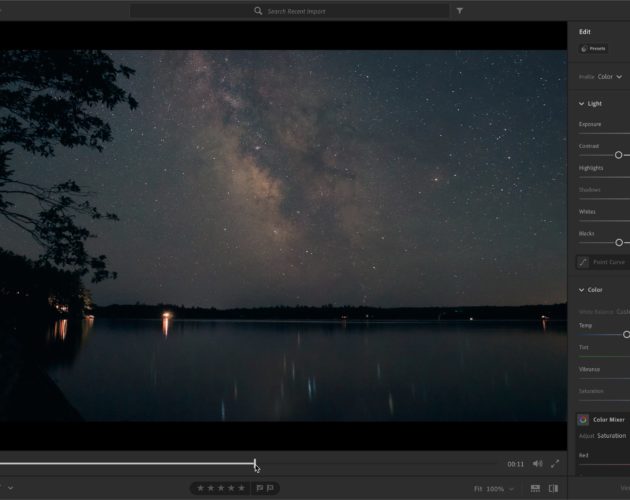Mute the video with speaker icon
This screenshot has width=630, height=500.
point(537,464)
